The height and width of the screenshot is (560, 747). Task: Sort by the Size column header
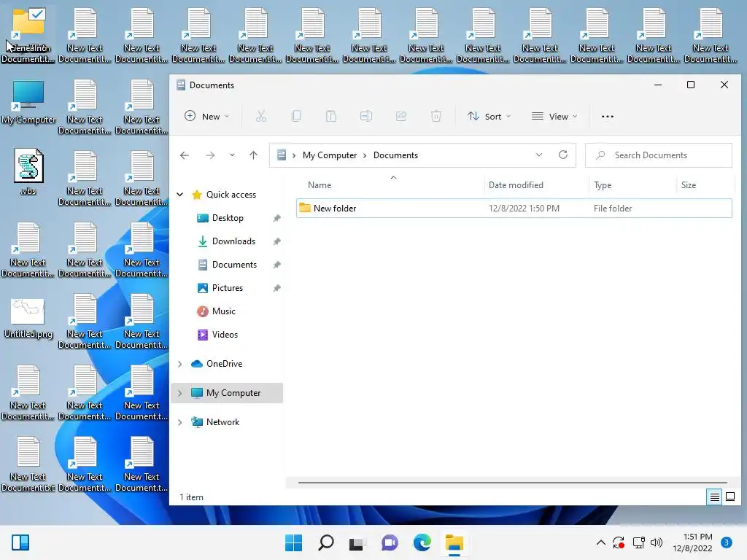[x=688, y=184]
